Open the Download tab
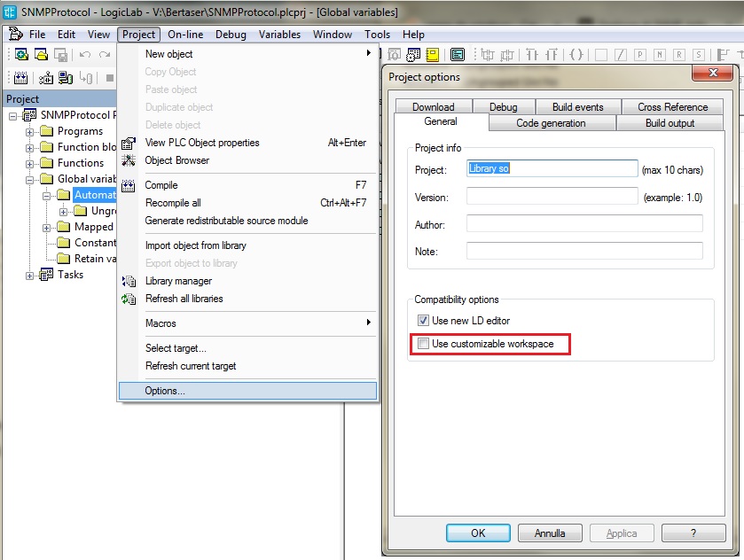The image size is (744, 560). pos(434,106)
